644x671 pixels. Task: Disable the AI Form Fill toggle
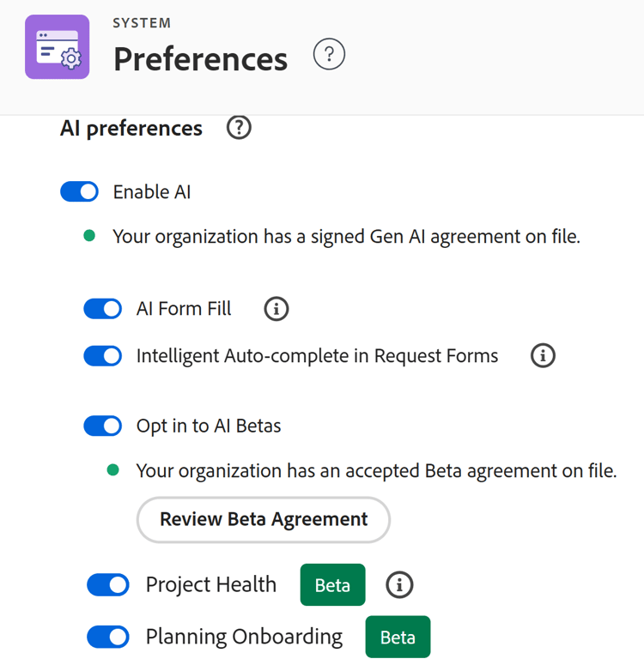click(x=103, y=308)
